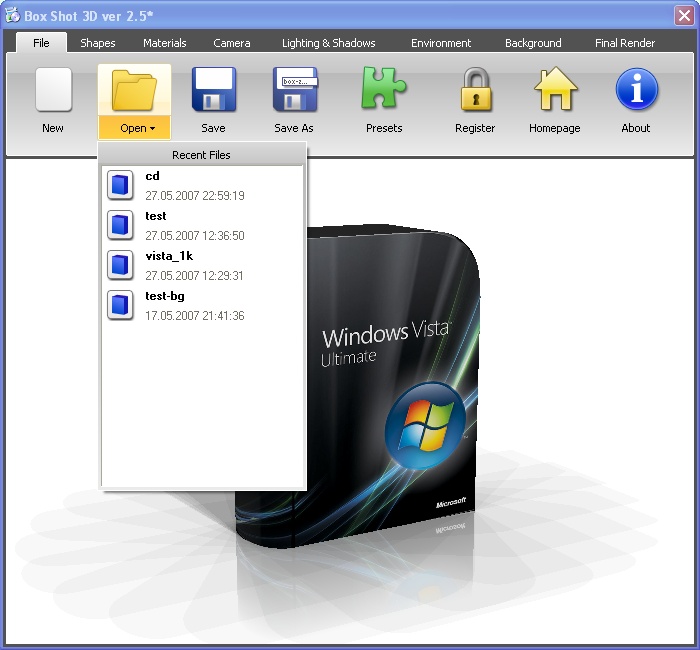Open the Final Render tab

point(625,43)
